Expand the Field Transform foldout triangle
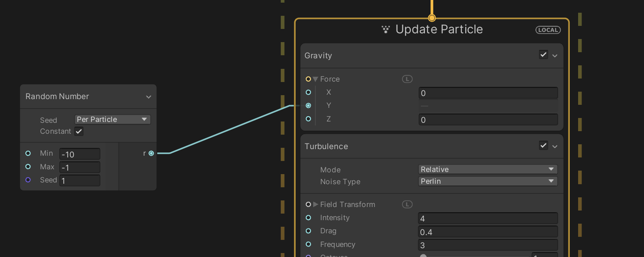This screenshot has width=644, height=257. click(315, 204)
